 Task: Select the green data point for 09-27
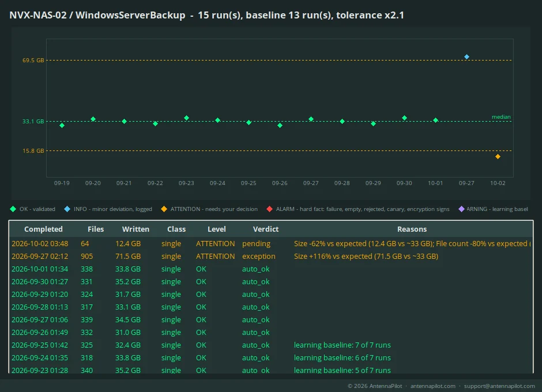(311, 119)
